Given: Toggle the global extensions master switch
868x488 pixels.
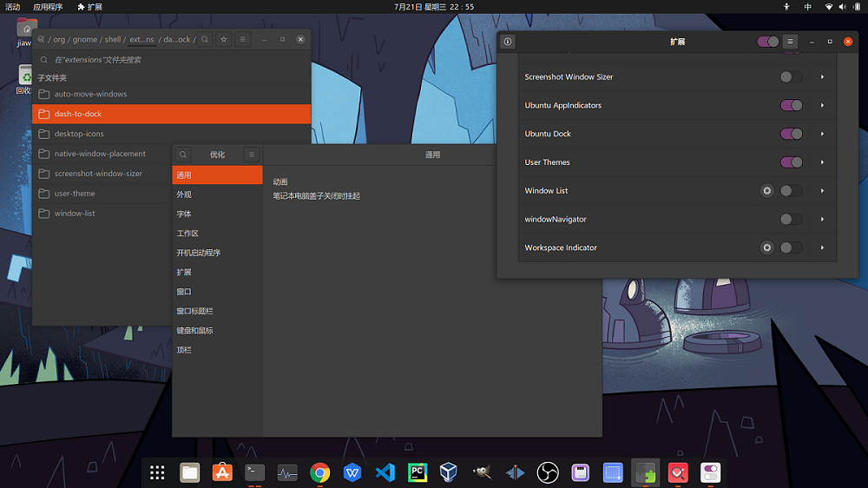Looking at the screenshot, I should (768, 42).
